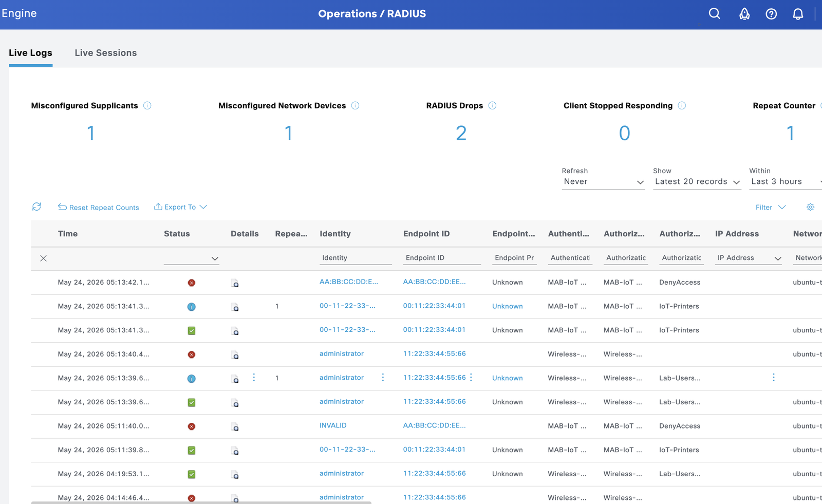
Task: Click Repeat Counter count 1
Action: [791, 134]
